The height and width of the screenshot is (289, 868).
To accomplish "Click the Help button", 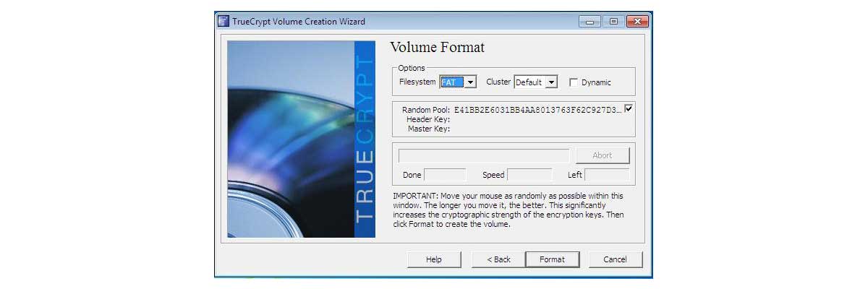I will coord(434,259).
